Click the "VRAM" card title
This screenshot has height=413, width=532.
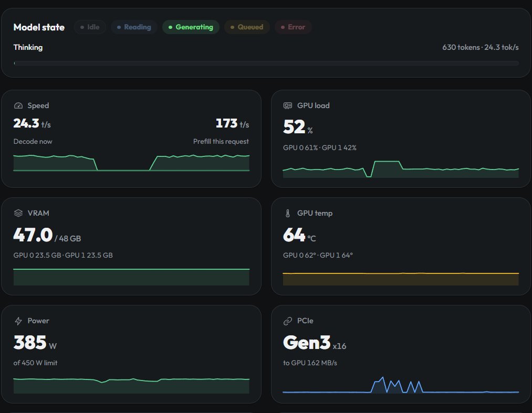click(38, 213)
